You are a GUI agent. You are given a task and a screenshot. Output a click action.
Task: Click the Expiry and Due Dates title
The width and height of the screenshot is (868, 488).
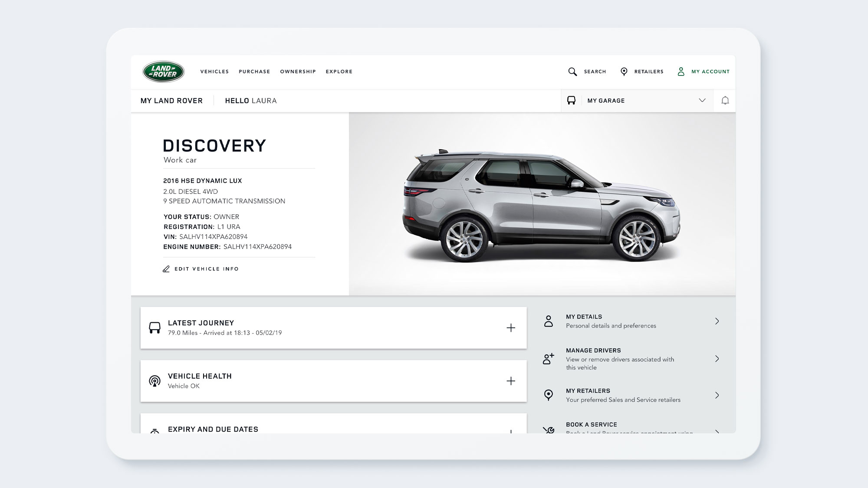pyautogui.click(x=213, y=429)
